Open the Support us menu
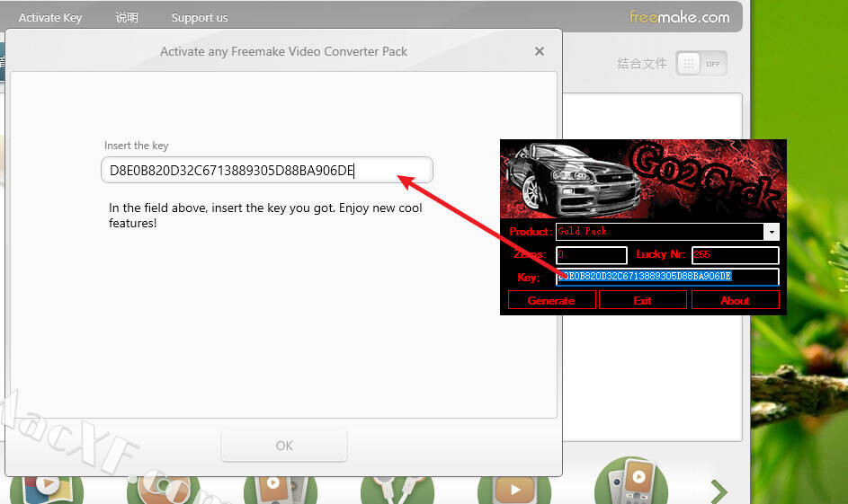 (x=200, y=17)
